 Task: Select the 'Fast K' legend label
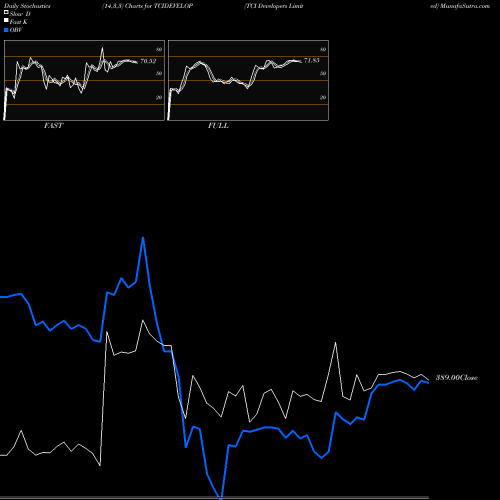19,22
